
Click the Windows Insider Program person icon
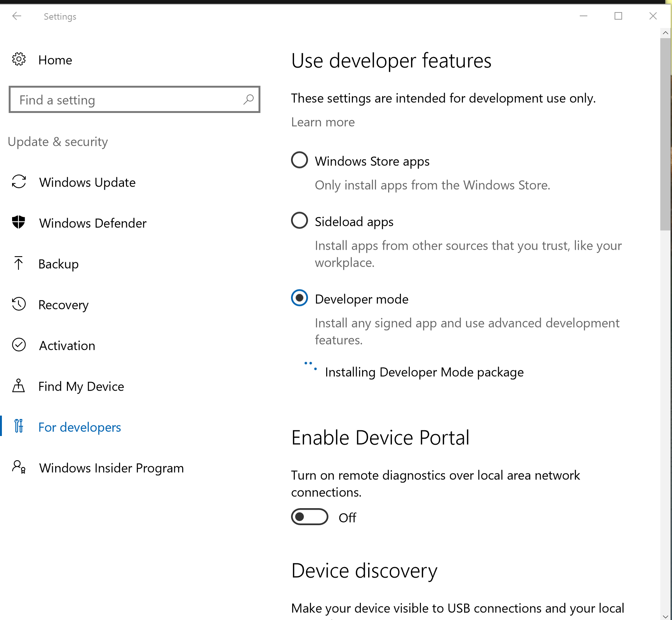19,467
